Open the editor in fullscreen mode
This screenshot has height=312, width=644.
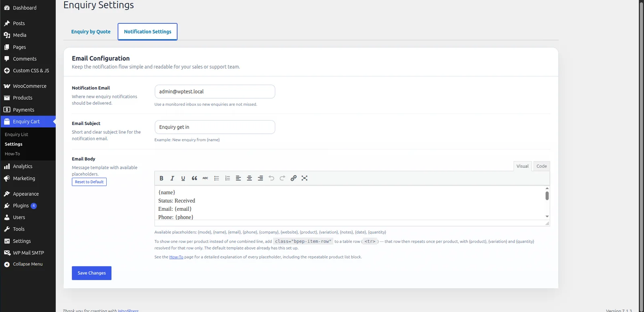305,178
